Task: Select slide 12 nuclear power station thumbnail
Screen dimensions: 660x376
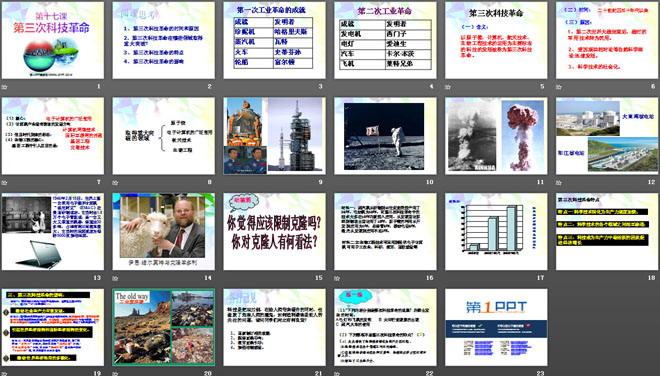Action: (x=607, y=136)
